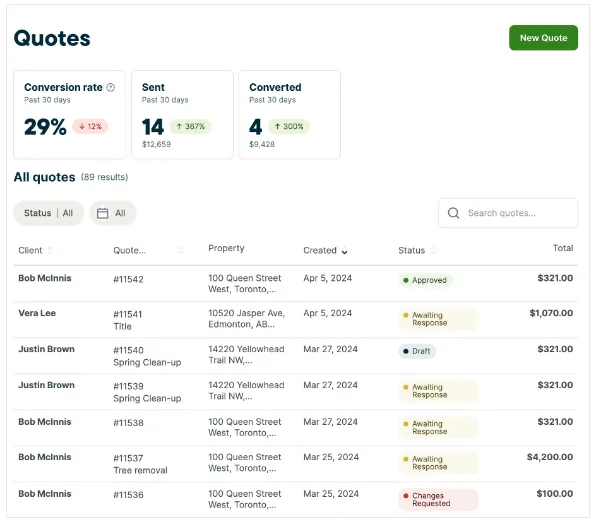Viewport: 593px width, 524px height.
Task: Open Bob McInnis quote #11542
Action: 296,284
